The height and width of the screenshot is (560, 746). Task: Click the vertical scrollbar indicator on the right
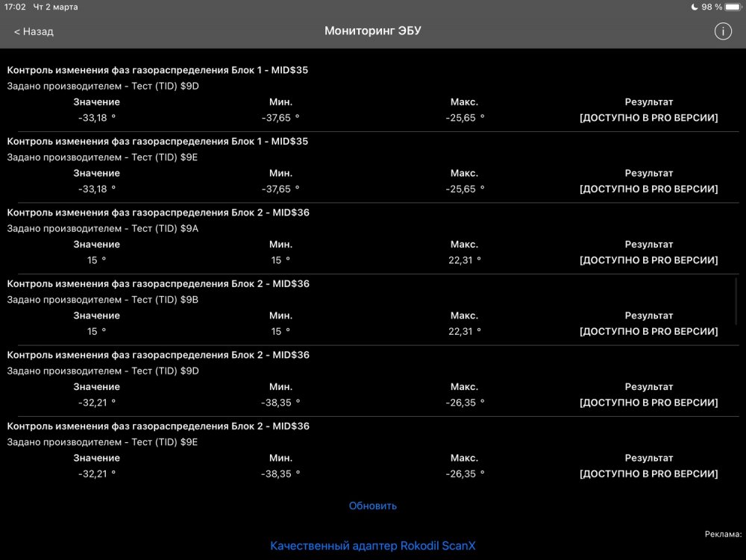point(736,301)
